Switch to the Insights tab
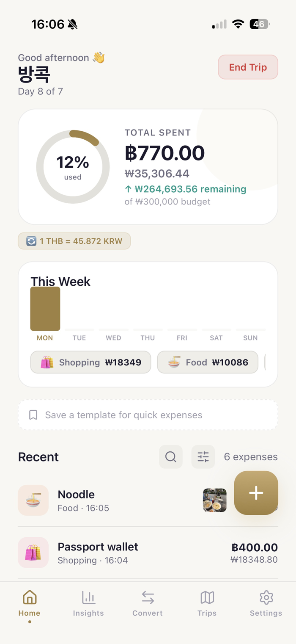The width and height of the screenshot is (296, 644). coord(88,604)
